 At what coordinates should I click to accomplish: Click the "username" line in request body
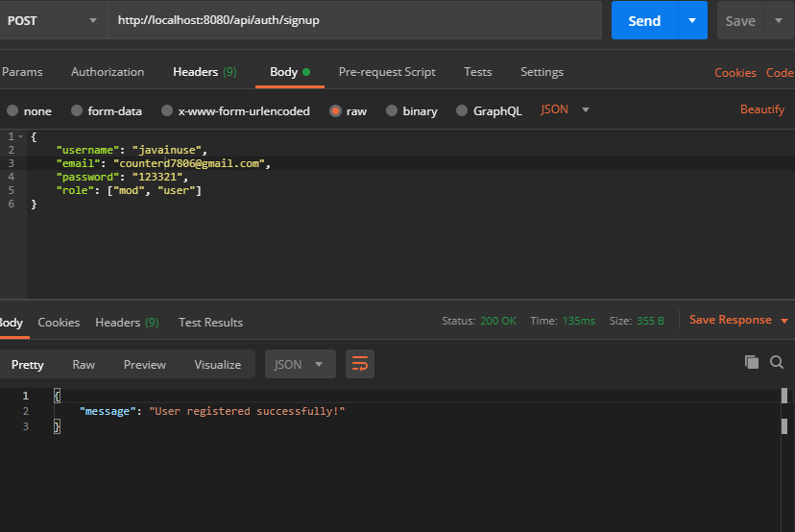tap(132, 150)
